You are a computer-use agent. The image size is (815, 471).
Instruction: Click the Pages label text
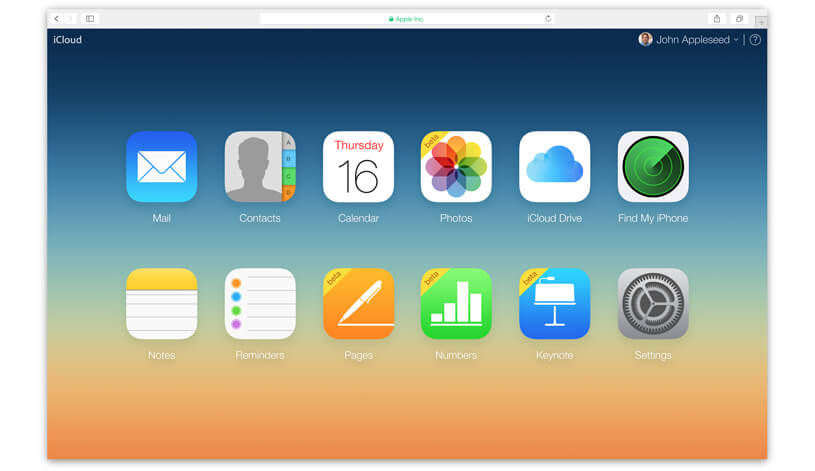pos(358,355)
